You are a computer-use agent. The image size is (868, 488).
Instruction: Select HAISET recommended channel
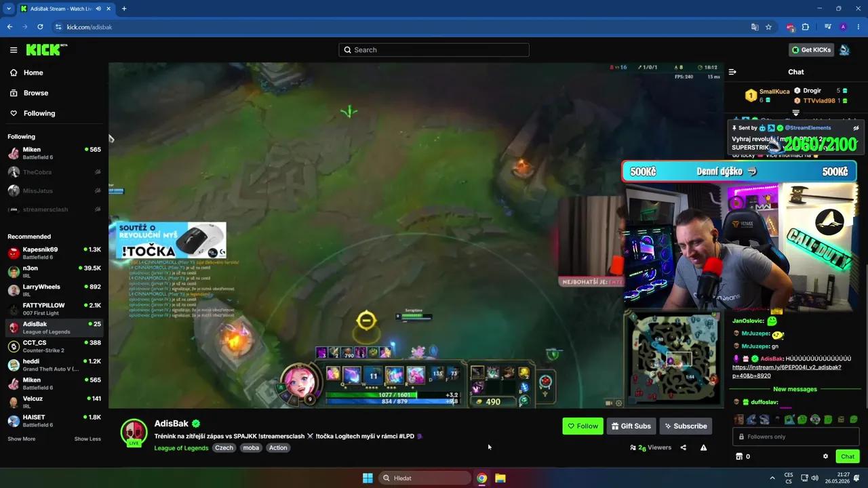click(x=54, y=421)
